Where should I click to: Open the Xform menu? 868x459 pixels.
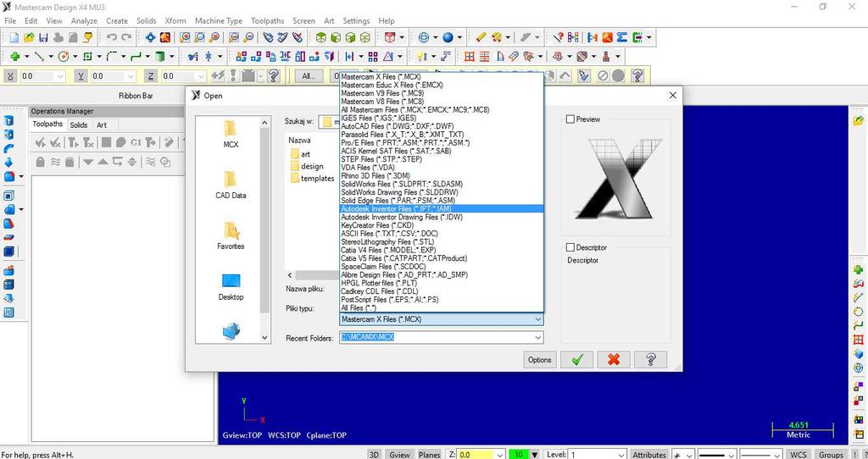175,21
